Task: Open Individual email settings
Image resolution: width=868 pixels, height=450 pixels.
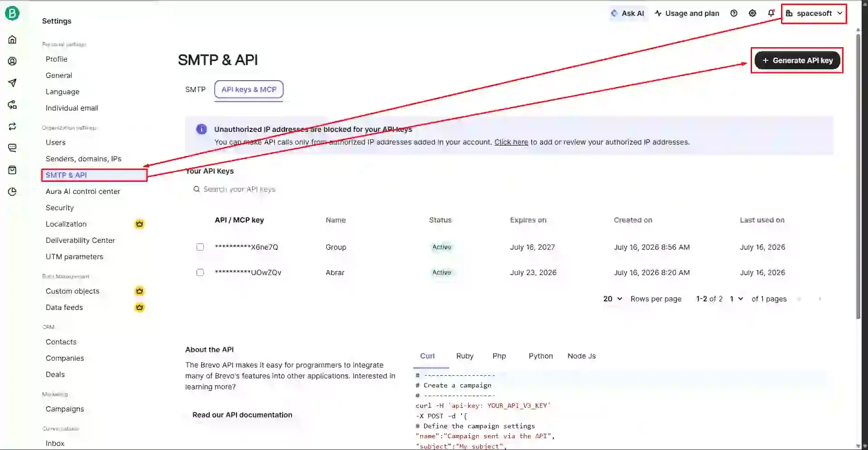Action: click(x=72, y=108)
